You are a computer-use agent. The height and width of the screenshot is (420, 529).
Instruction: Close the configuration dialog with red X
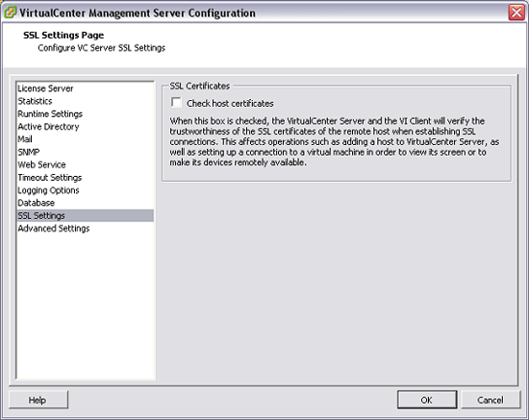point(516,12)
